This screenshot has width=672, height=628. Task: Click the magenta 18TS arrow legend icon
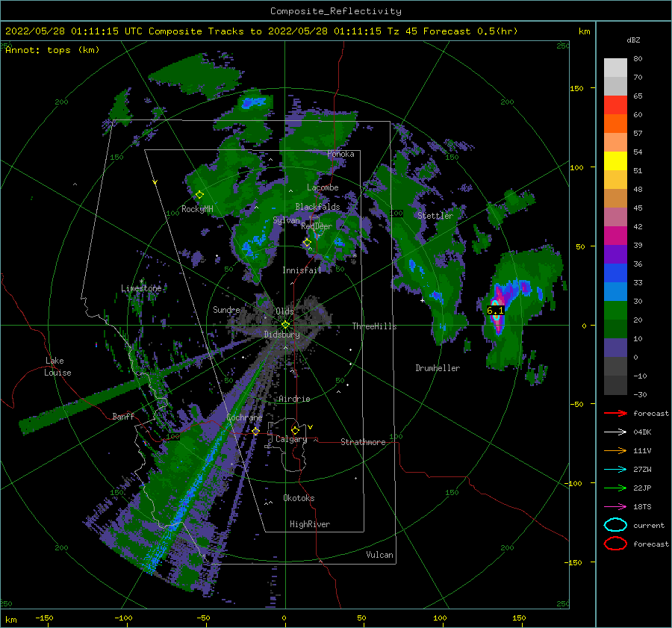[615, 507]
